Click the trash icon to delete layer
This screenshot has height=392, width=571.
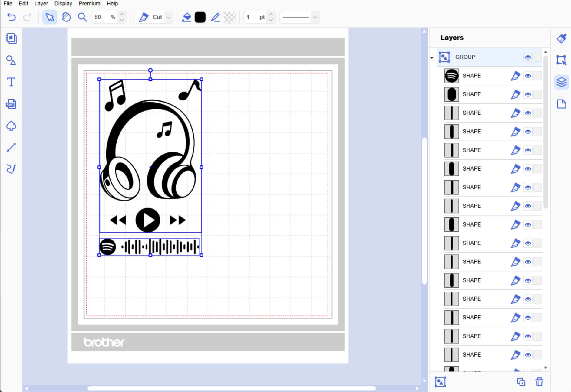click(x=539, y=382)
